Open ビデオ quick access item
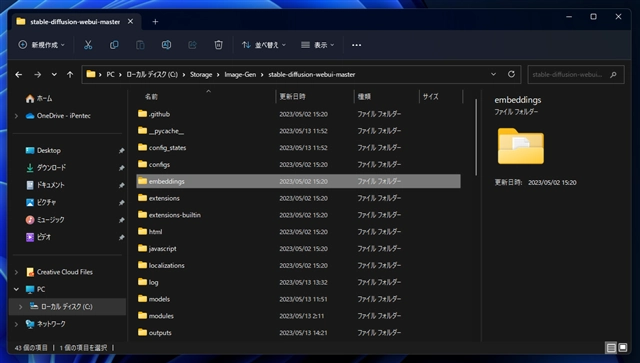 point(38,237)
